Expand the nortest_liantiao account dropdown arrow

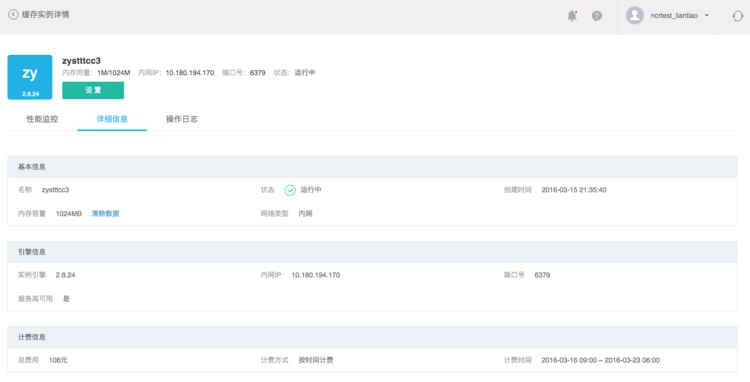point(706,15)
